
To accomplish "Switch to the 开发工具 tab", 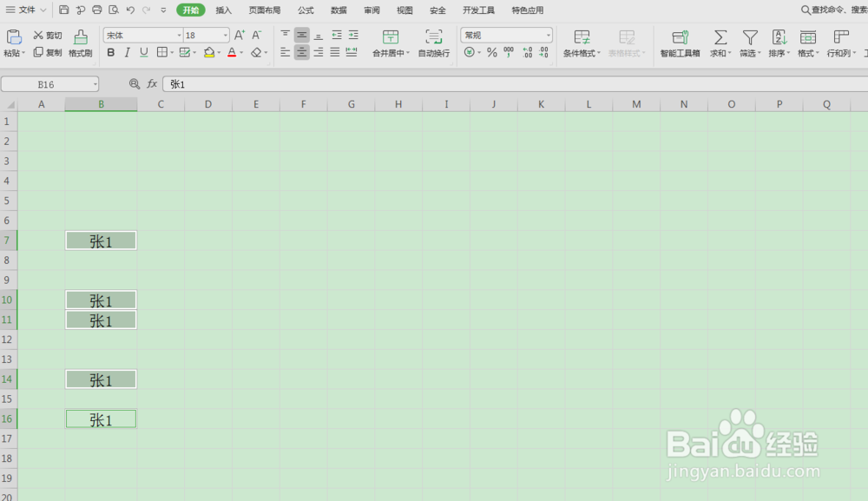I will (x=479, y=10).
